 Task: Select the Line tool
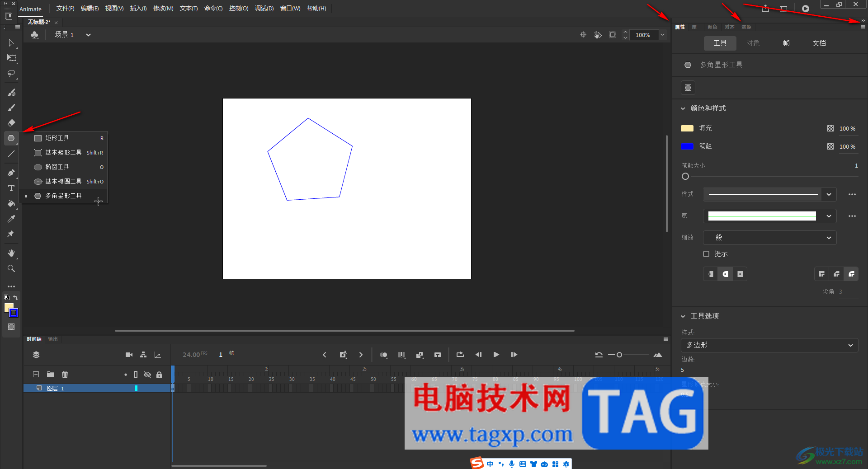[11, 154]
